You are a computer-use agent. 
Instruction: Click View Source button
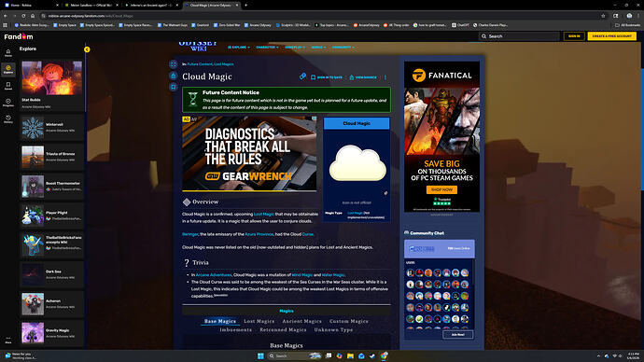click(363, 77)
